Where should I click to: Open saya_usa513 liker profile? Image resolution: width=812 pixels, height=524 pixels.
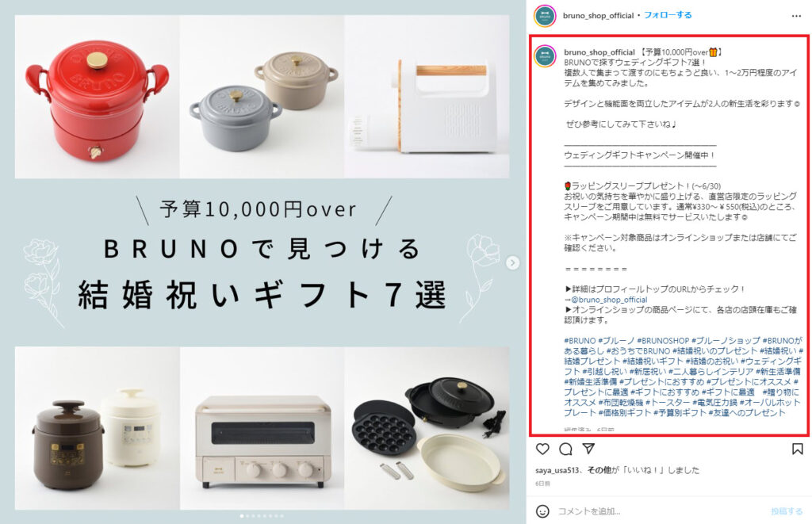point(559,470)
